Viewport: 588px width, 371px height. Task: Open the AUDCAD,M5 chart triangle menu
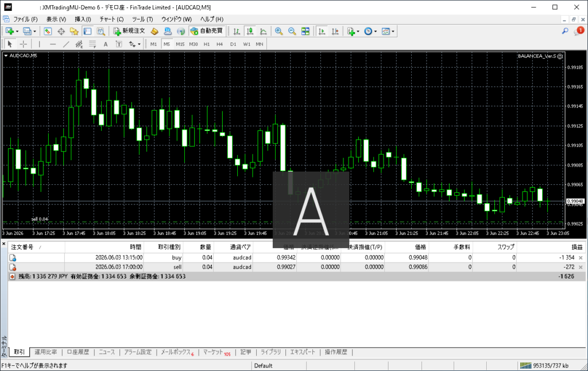(6, 56)
